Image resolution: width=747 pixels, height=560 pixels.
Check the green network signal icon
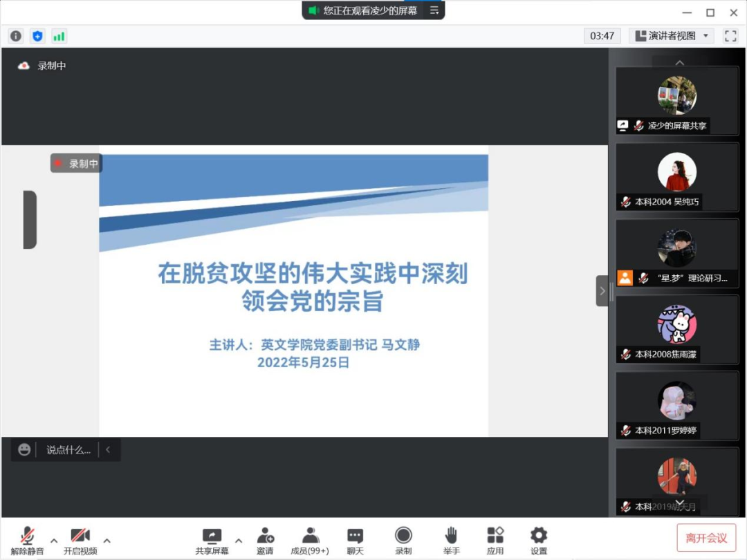[59, 36]
